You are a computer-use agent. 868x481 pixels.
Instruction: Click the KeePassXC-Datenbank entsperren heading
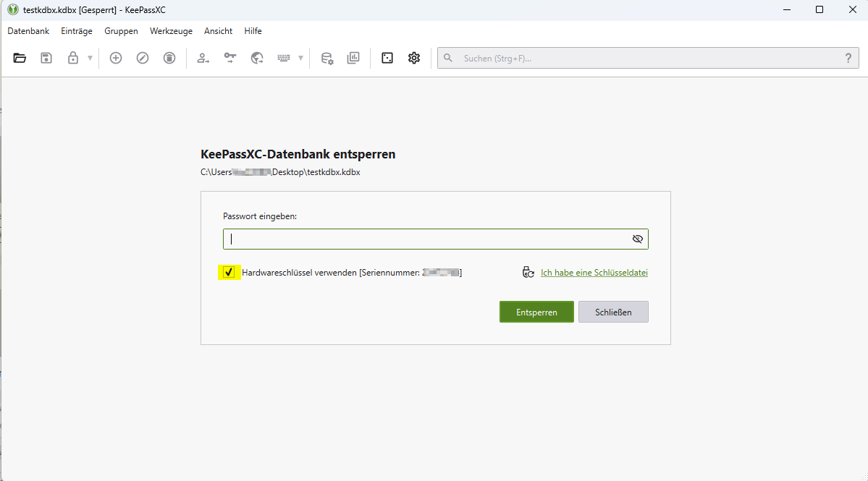click(x=298, y=154)
